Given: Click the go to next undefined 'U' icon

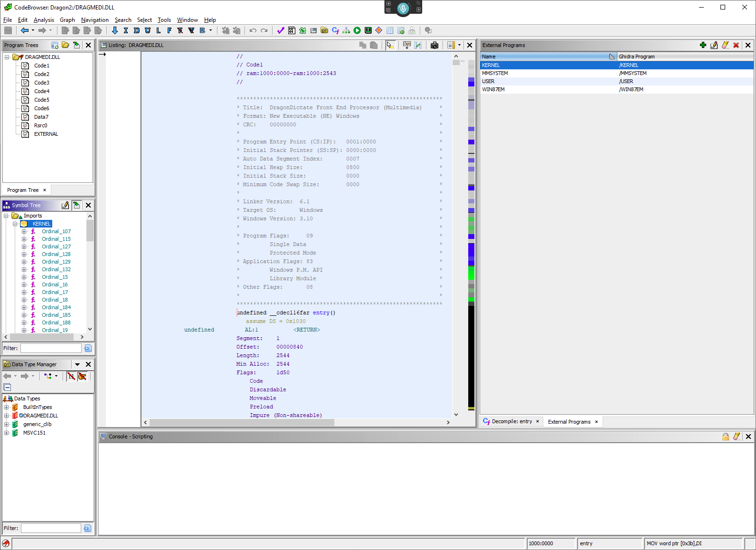Looking at the screenshot, I should point(148,30).
